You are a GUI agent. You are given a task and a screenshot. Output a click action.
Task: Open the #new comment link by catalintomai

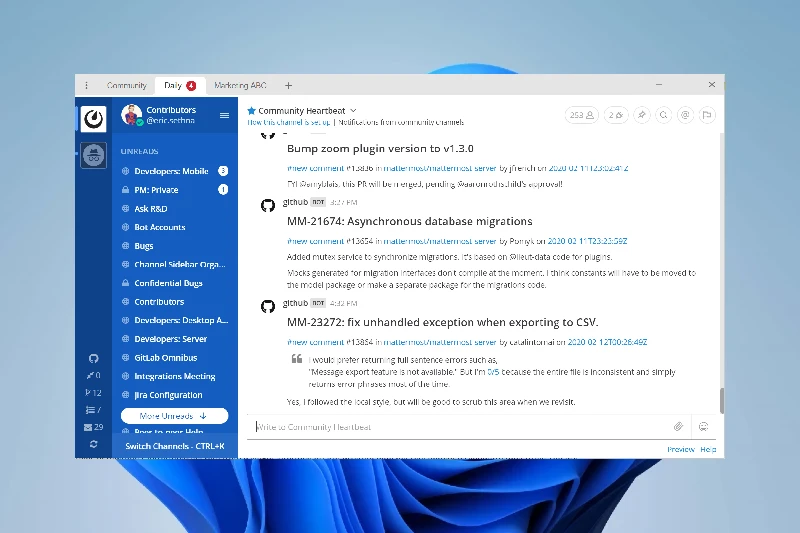(315, 342)
